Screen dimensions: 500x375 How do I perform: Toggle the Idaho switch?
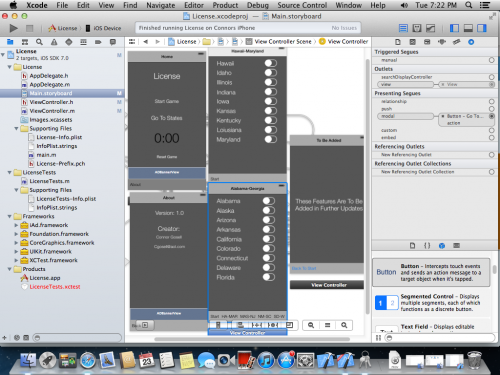(271, 73)
